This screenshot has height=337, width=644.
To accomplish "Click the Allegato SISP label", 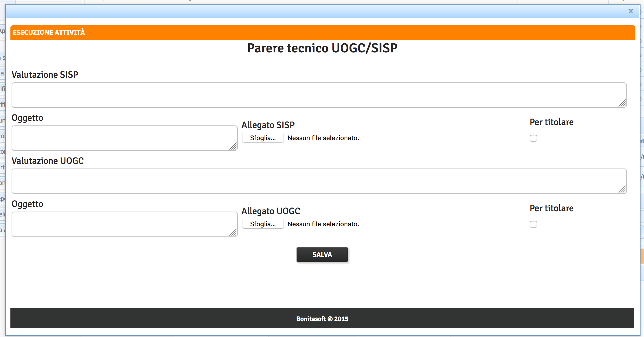I will pyautogui.click(x=268, y=125).
